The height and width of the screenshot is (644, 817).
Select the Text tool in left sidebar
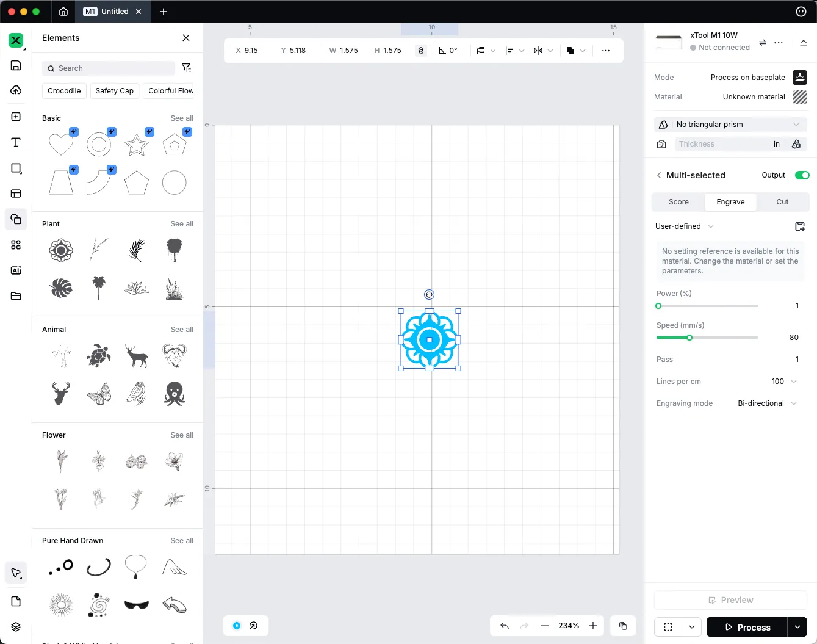pos(16,142)
